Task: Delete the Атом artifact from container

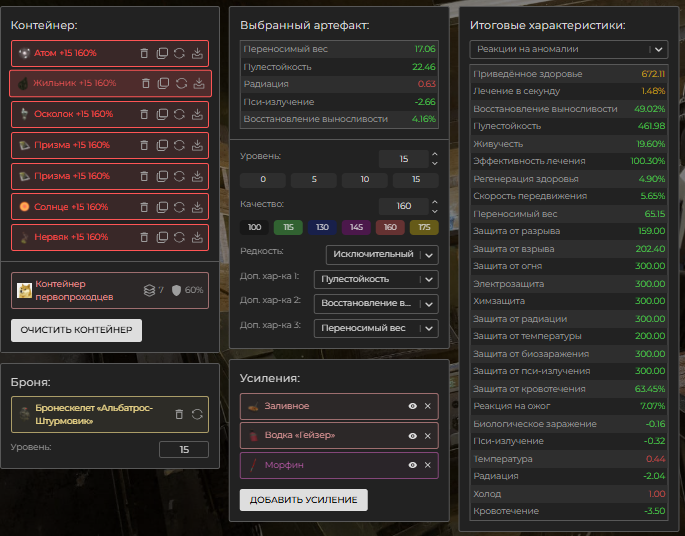Action: [144, 53]
